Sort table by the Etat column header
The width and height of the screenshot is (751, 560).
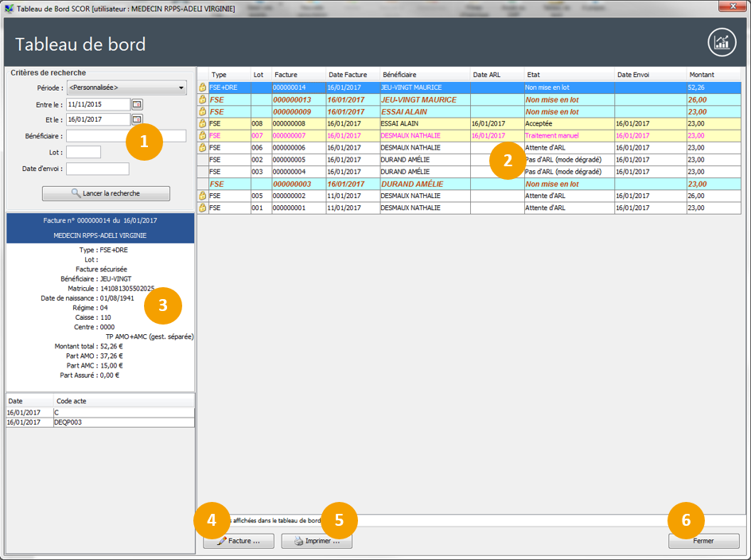pos(569,74)
